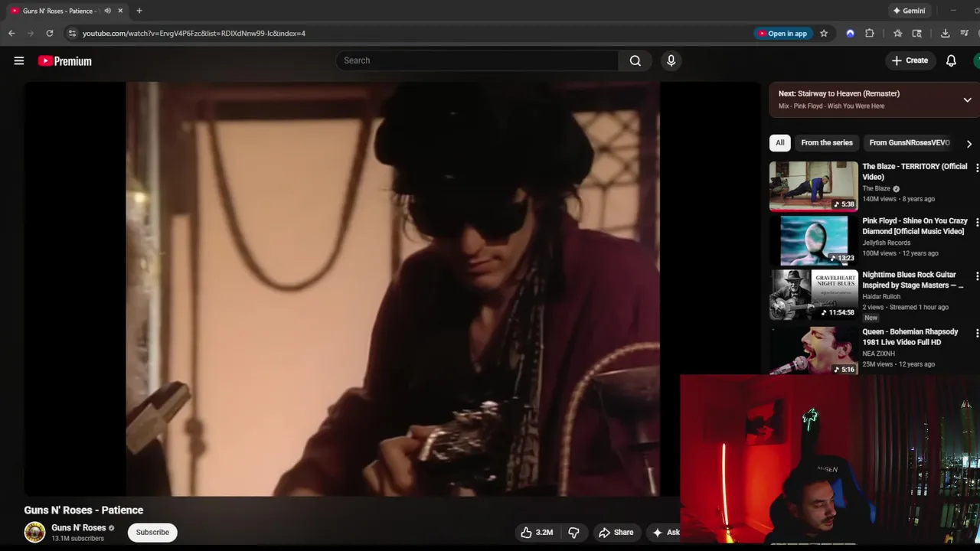Open options for Nighttime Blues video

976,275
